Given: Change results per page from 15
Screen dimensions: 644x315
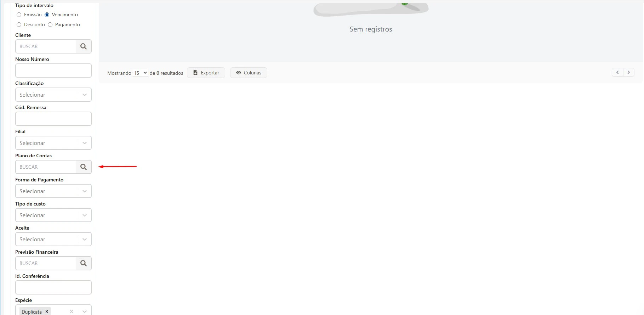Looking at the screenshot, I should pyautogui.click(x=141, y=73).
